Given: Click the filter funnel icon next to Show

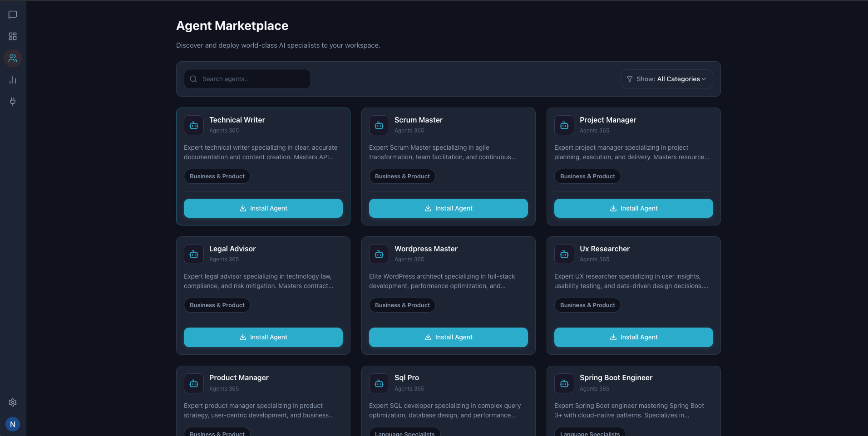Looking at the screenshot, I should [x=630, y=78].
